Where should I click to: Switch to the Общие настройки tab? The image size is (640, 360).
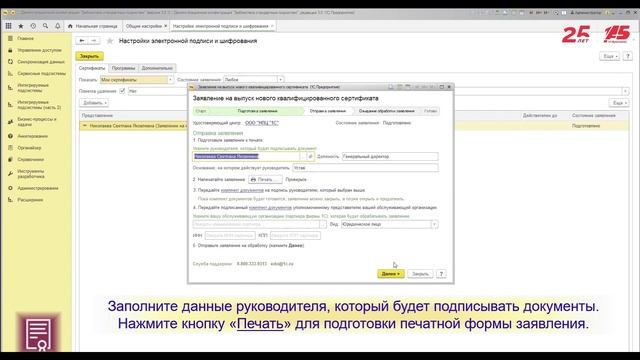144,26
